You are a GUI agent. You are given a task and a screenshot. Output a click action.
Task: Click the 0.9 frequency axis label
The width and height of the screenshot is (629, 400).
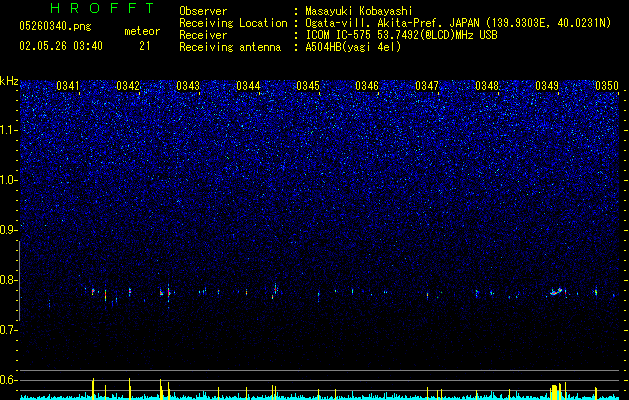tap(9, 230)
